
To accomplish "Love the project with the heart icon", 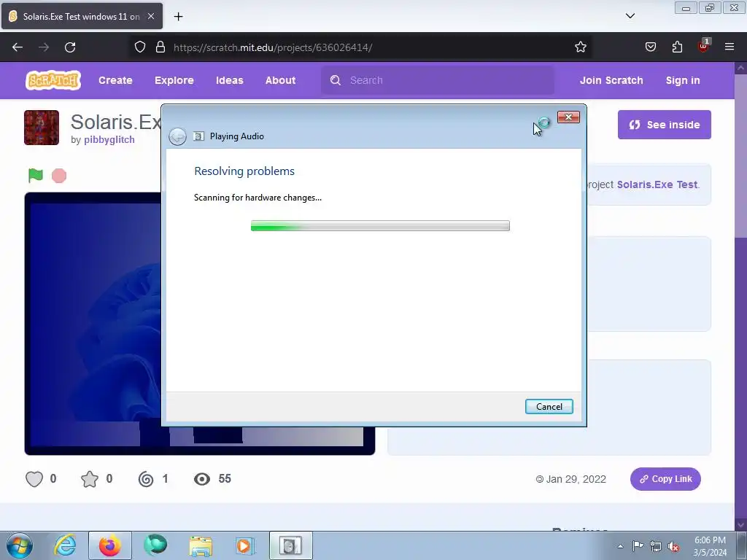I will coord(34,479).
